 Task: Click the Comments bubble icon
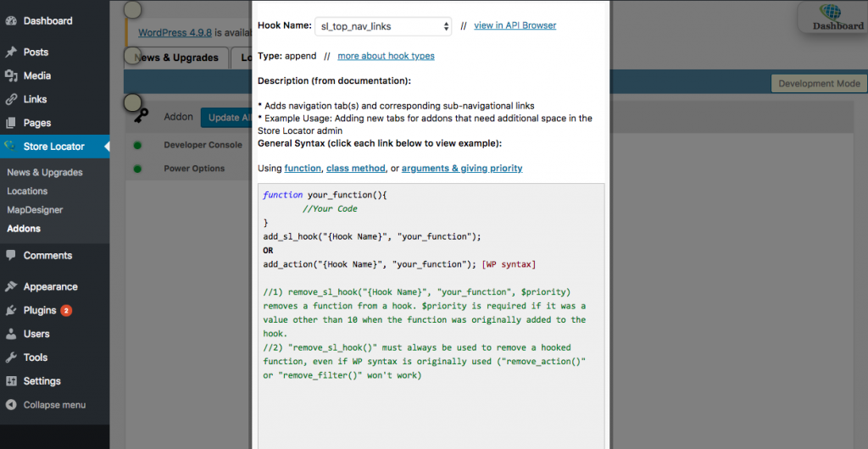coord(11,256)
